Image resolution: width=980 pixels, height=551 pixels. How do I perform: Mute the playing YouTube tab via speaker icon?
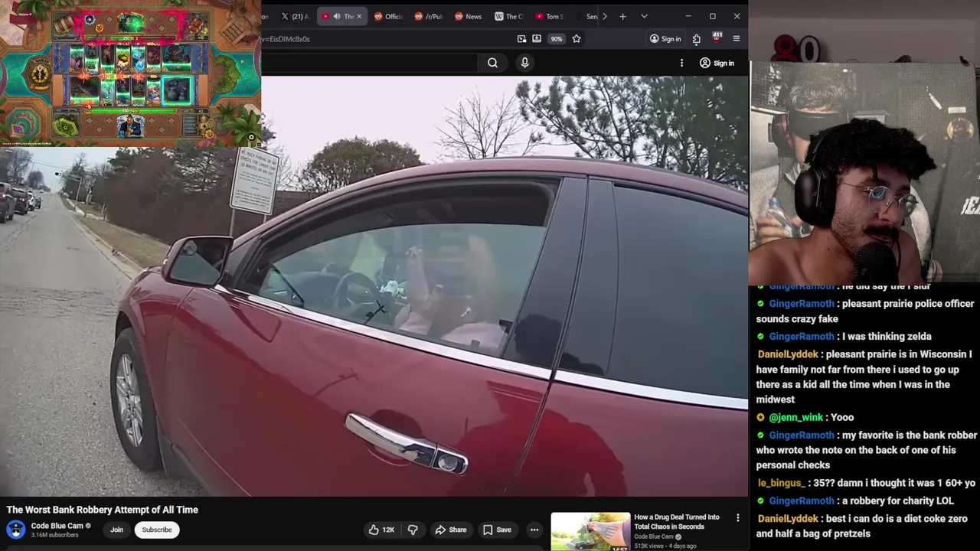[337, 16]
